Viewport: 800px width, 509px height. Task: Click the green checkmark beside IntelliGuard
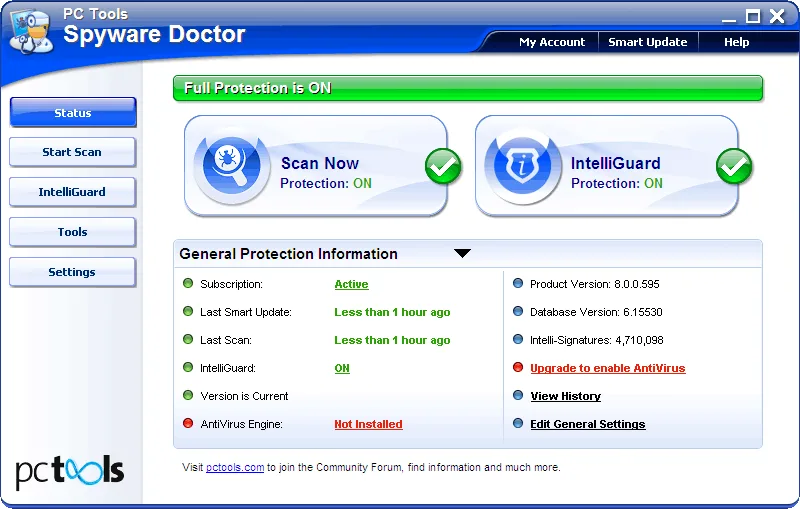(734, 166)
